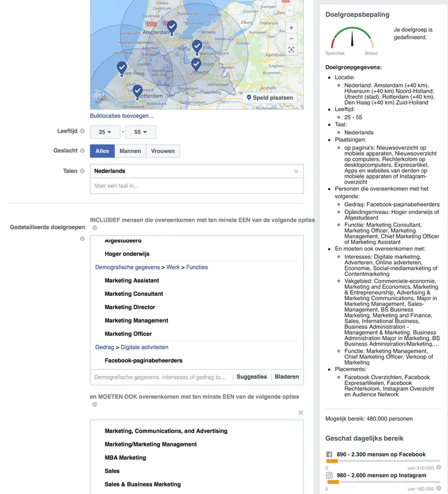Open the minimum age dropdown showing 25
The width and height of the screenshot is (448, 494).
pos(105,132)
